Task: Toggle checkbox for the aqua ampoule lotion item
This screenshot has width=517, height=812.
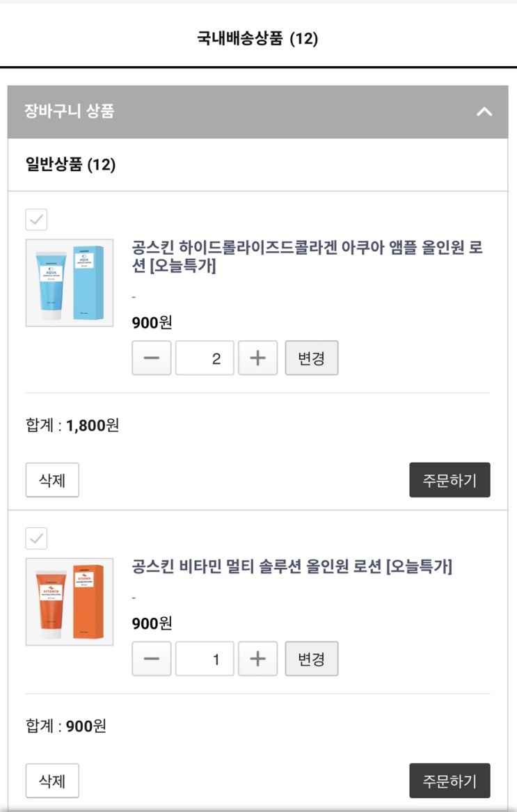Action: pyautogui.click(x=36, y=220)
